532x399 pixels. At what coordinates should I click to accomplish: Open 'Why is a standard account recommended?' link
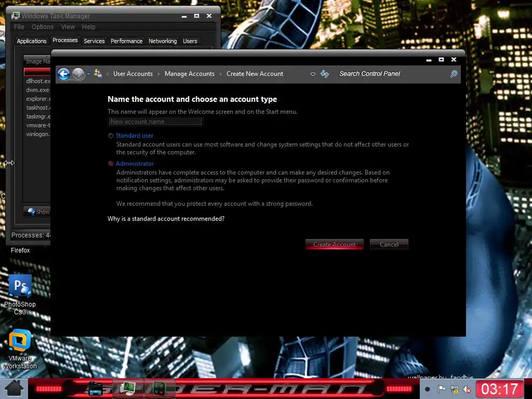pos(166,219)
